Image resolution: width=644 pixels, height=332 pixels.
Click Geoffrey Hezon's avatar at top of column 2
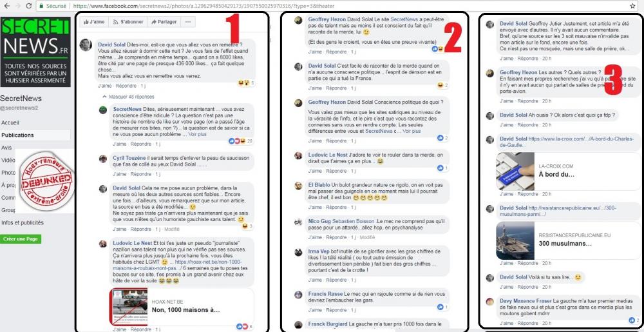pyautogui.click(x=299, y=21)
